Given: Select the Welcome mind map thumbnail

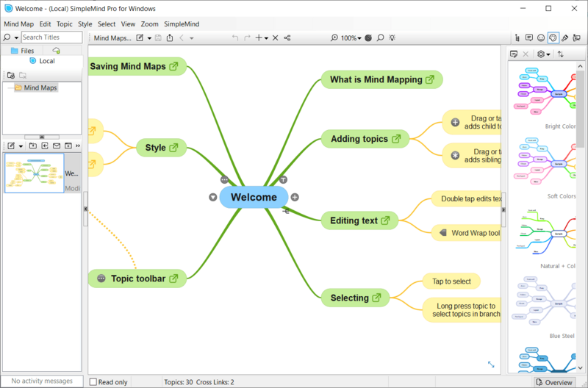Looking at the screenshot, I should pyautogui.click(x=34, y=173).
